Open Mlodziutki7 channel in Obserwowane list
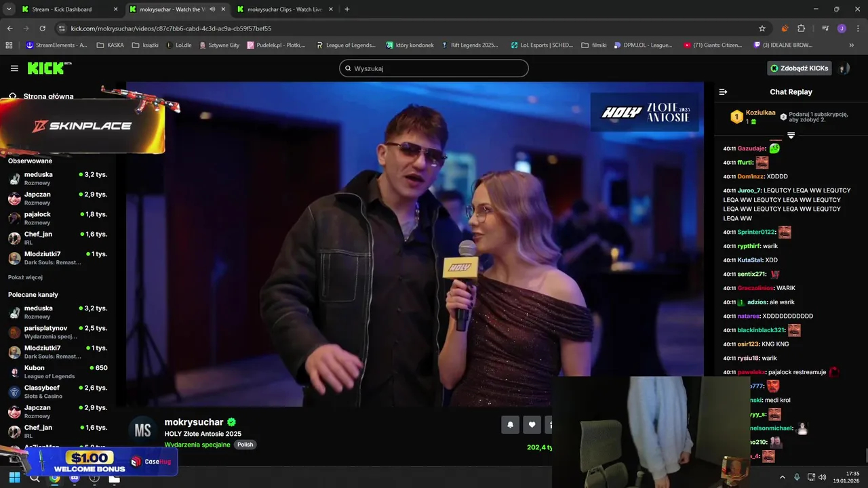The image size is (868, 488). click(58, 258)
